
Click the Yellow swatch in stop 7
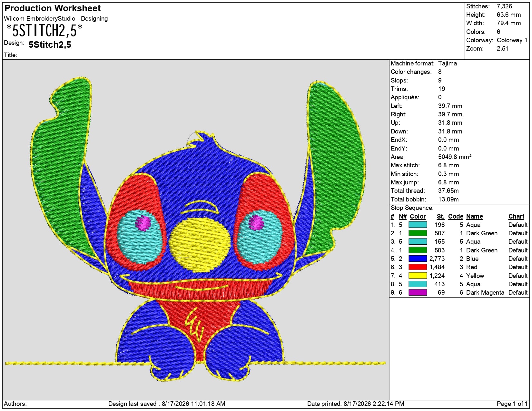point(418,276)
